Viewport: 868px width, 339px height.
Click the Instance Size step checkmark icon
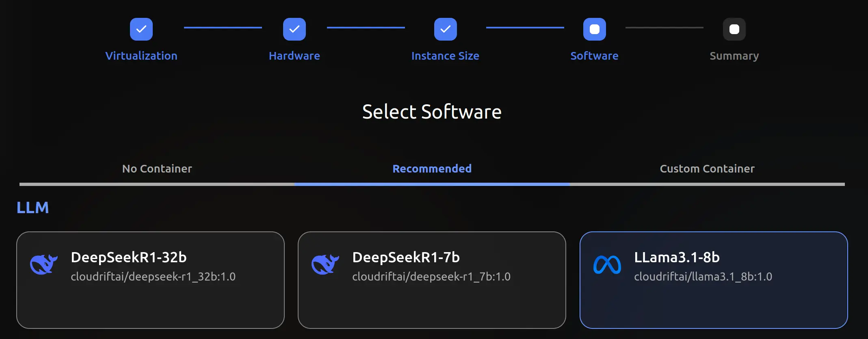pyautogui.click(x=445, y=29)
